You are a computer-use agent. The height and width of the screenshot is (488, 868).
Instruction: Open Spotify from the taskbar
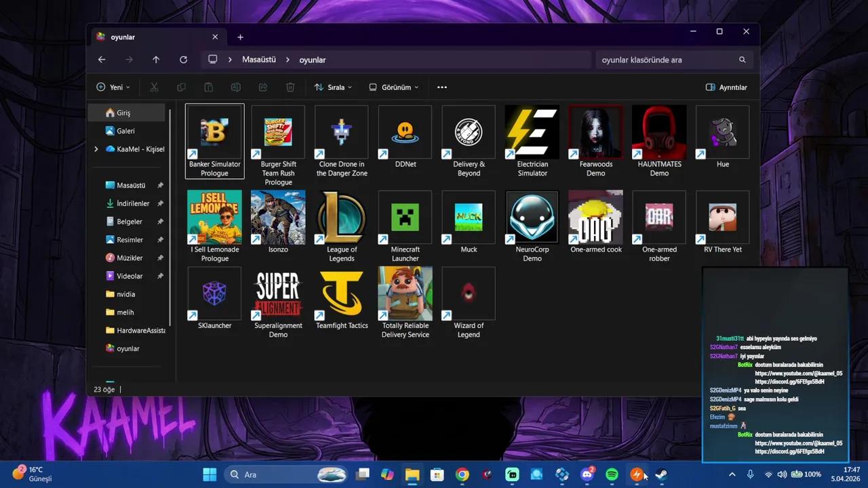click(612, 474)
